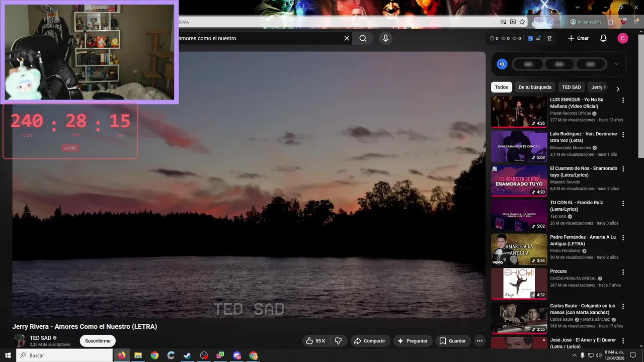Select the Todos filter chip

pyautogui.click(x=502, y=87)
